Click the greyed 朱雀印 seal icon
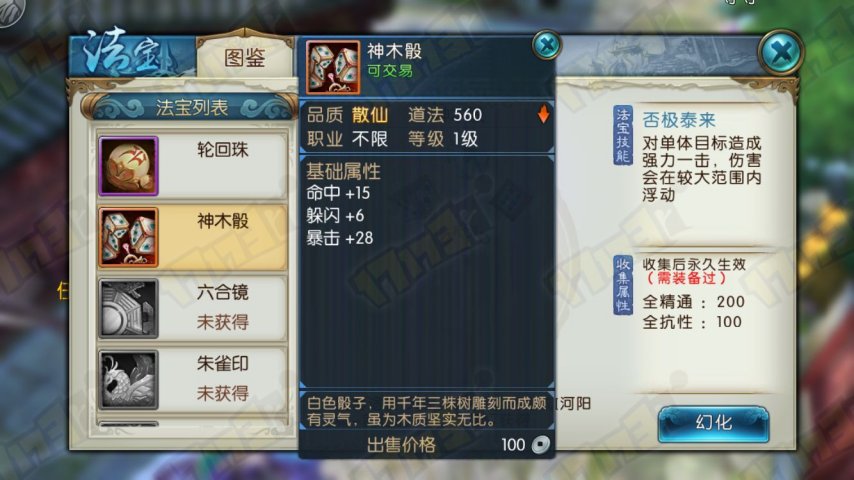The image size is (854, 480). [129, 380]
